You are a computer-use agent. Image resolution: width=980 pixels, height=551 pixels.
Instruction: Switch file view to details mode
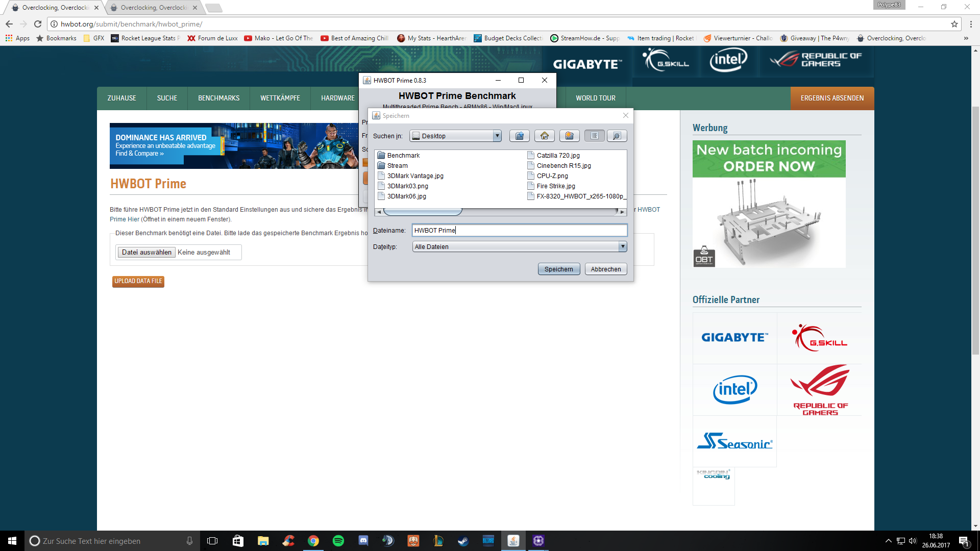coord(617,136)
